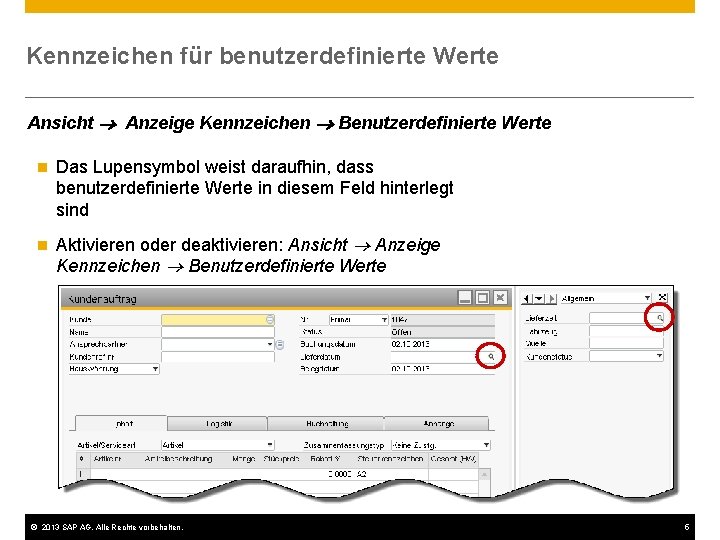Image resolution: width=720 pixels, height=540 pixels.
Task: Click into the Name input field
Action: point(218,332)
